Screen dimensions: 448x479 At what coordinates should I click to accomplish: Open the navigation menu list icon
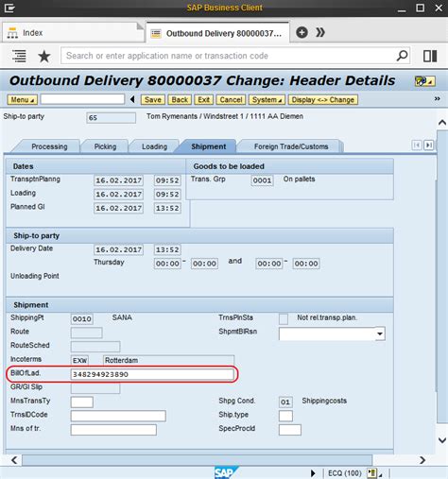pyautogui.click(x=19, y=56)
